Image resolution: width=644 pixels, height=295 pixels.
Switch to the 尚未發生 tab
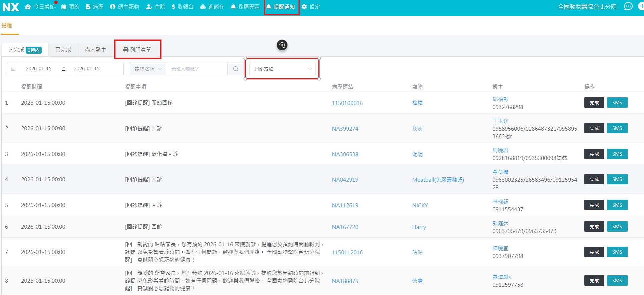(95, 50)
